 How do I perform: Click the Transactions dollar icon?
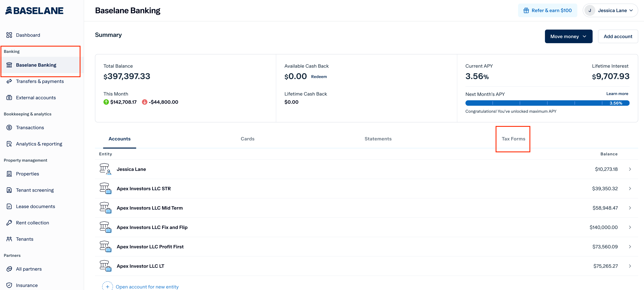tap(9, 128)
